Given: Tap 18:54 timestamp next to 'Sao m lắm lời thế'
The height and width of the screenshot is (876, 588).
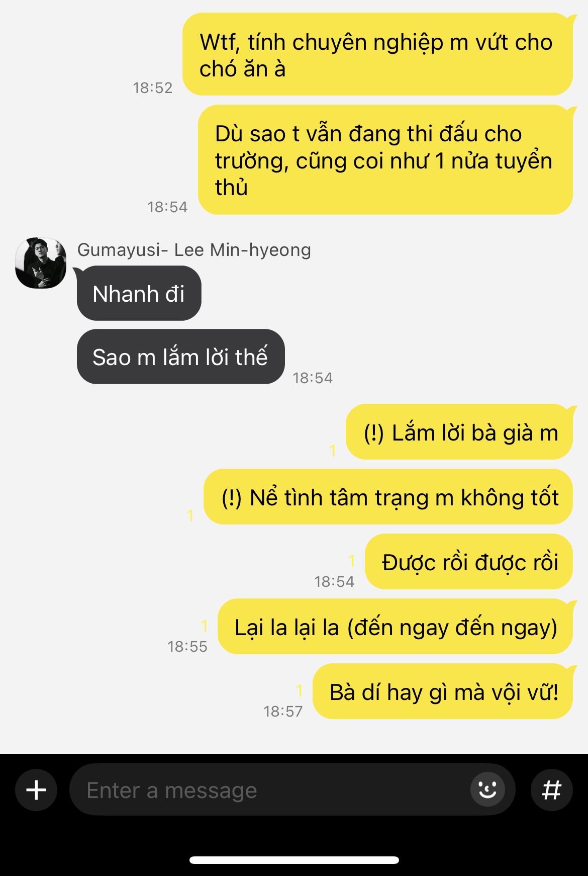Looking at the screenshot, I should 313,378.
